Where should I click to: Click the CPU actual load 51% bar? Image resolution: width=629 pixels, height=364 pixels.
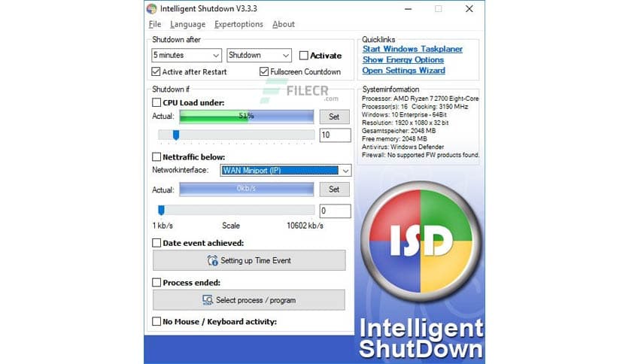tap(246, 117)
